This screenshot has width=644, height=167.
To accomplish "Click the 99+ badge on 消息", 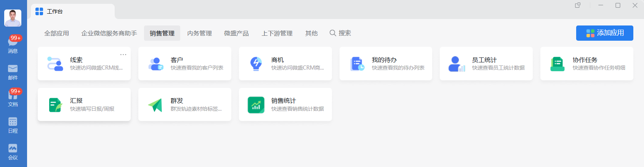I will click(x=16, y=38).
